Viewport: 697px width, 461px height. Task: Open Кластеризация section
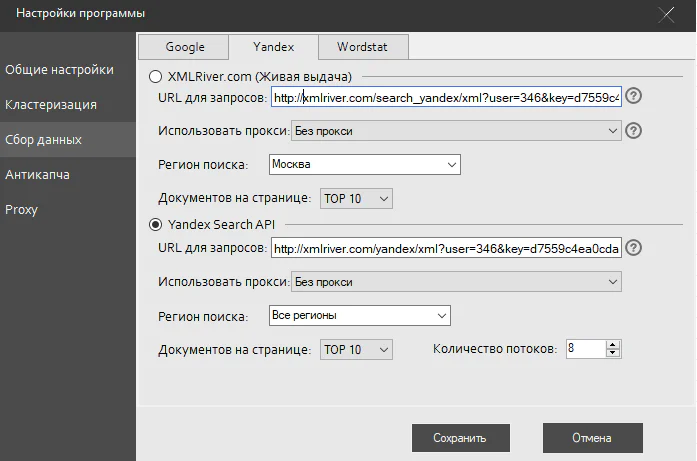(x=68, y=105)
